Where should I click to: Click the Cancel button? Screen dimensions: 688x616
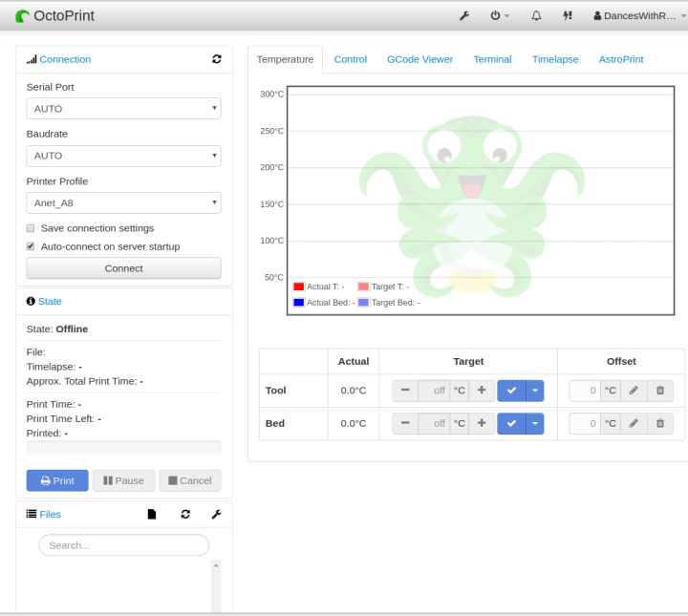pyautogui.click(x=190, y=480)
